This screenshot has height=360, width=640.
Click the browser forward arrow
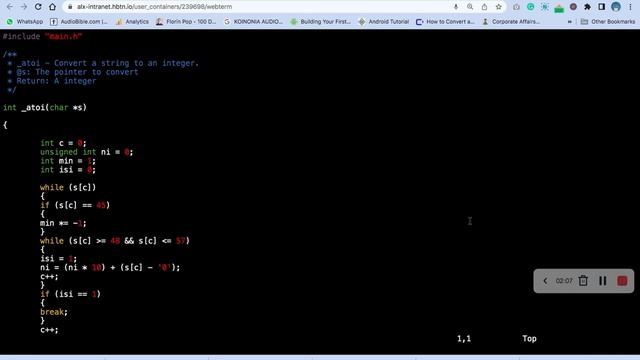24,7
